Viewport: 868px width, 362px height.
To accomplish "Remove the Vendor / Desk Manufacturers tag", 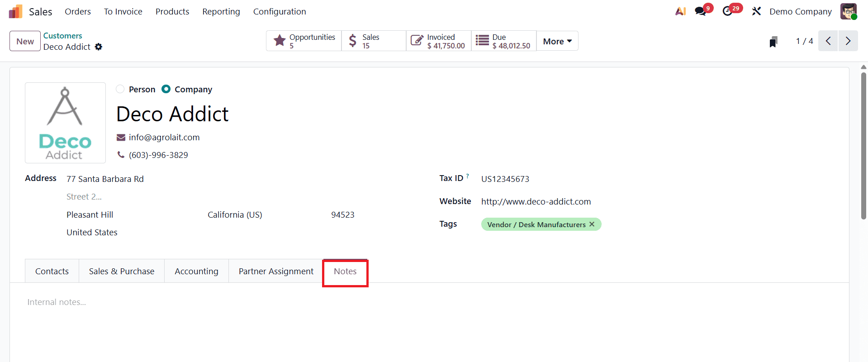I will (x=592, y=224).
